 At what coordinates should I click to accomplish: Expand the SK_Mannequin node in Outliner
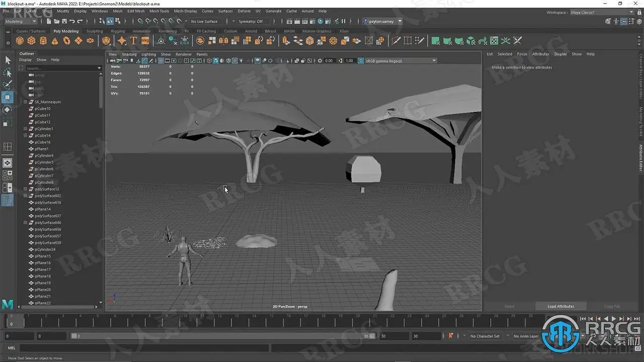[x=26, y=102]
